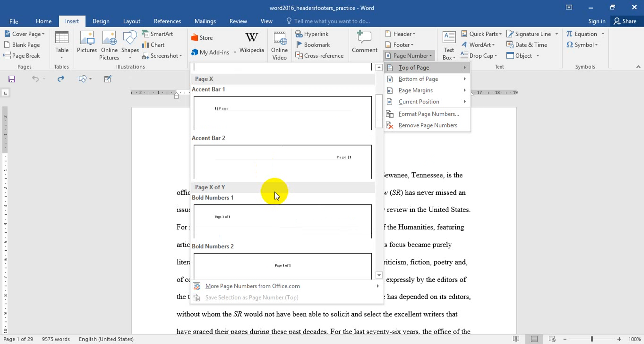Open the File tab
This screenshot has width=644, height=344.
(x=14, y=21)
